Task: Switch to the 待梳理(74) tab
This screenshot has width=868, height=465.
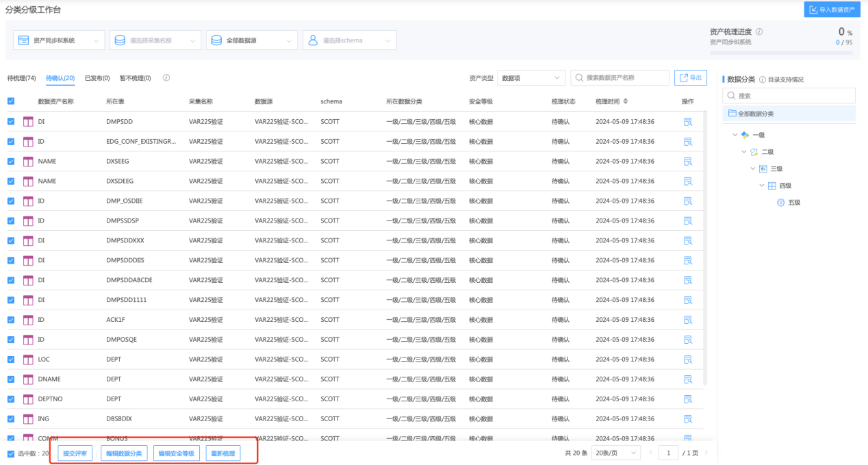Action: click(22, 78)
